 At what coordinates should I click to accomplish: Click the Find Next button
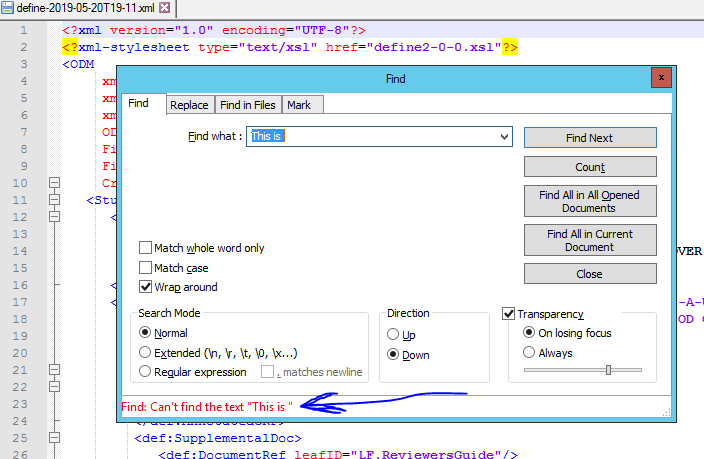[x=590, y=138]
